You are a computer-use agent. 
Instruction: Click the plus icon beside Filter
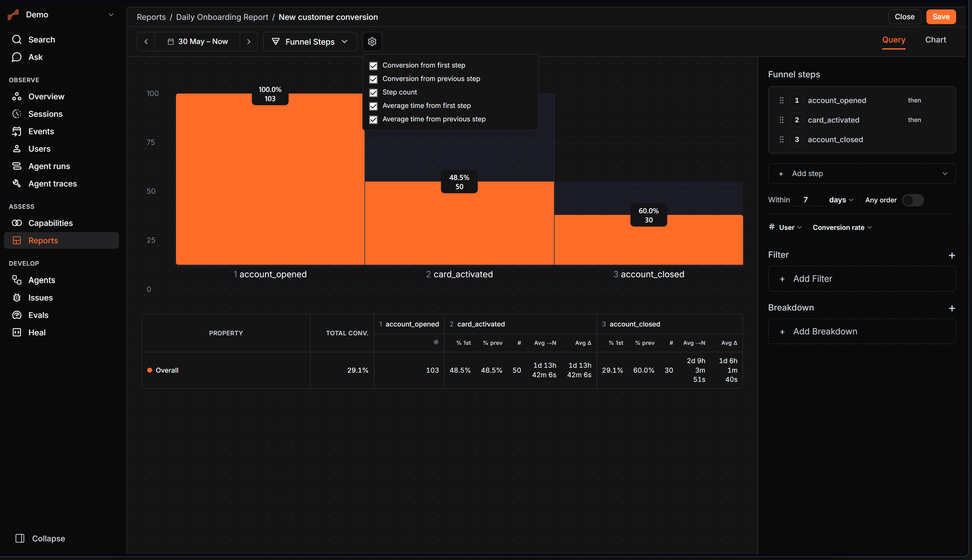[951, 255]
